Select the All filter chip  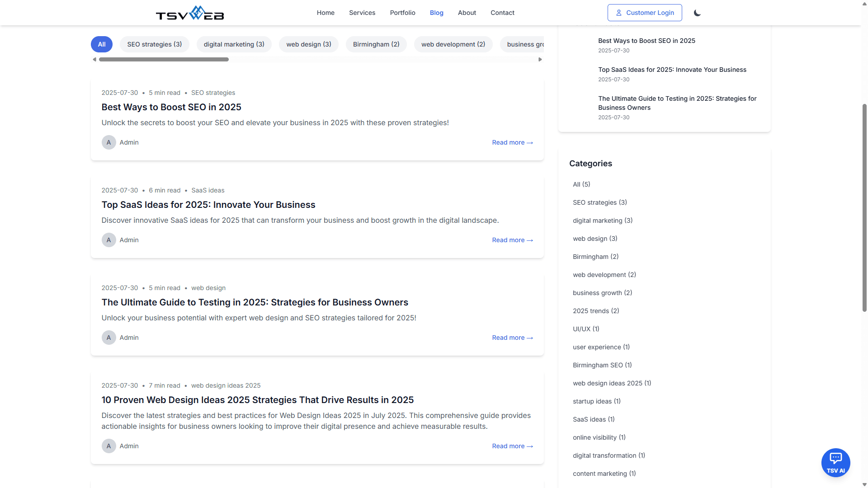[102, 44]
